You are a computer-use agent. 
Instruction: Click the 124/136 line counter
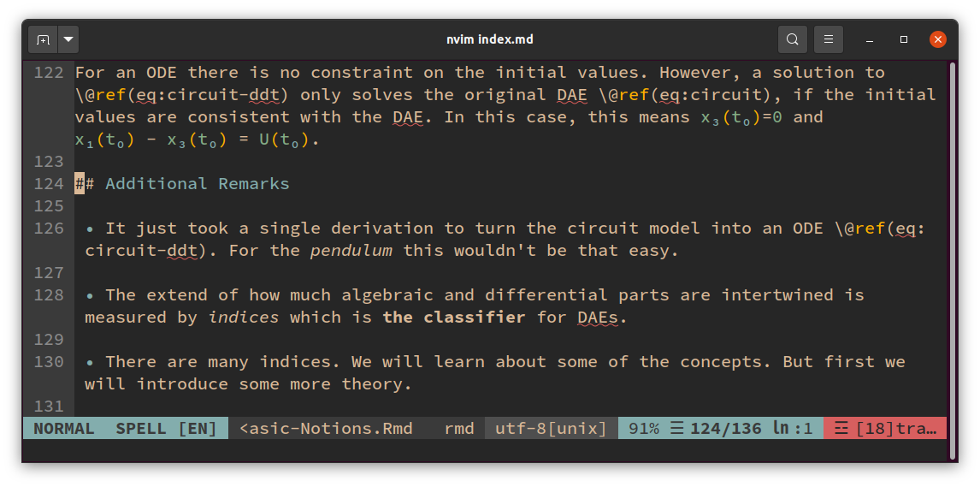726,429
